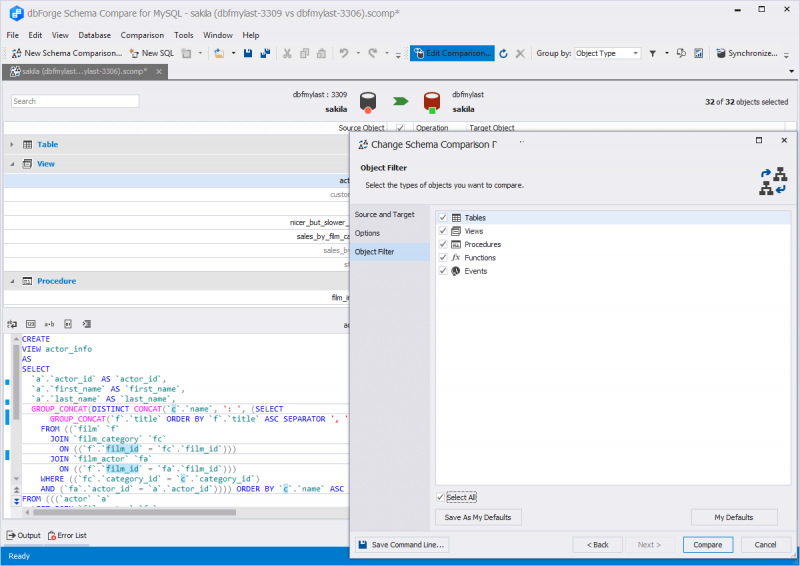
Task: Click the Cut scissors icon
Action: pos(287,53)
